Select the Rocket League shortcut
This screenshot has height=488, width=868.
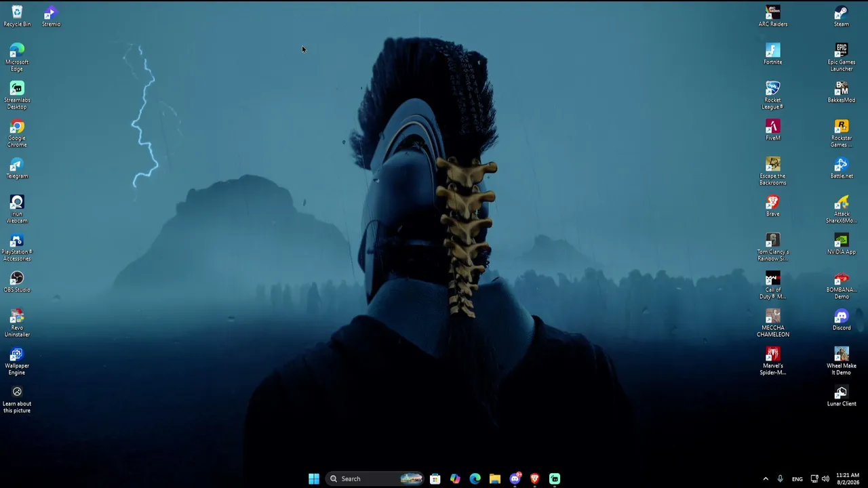(773, 96)
